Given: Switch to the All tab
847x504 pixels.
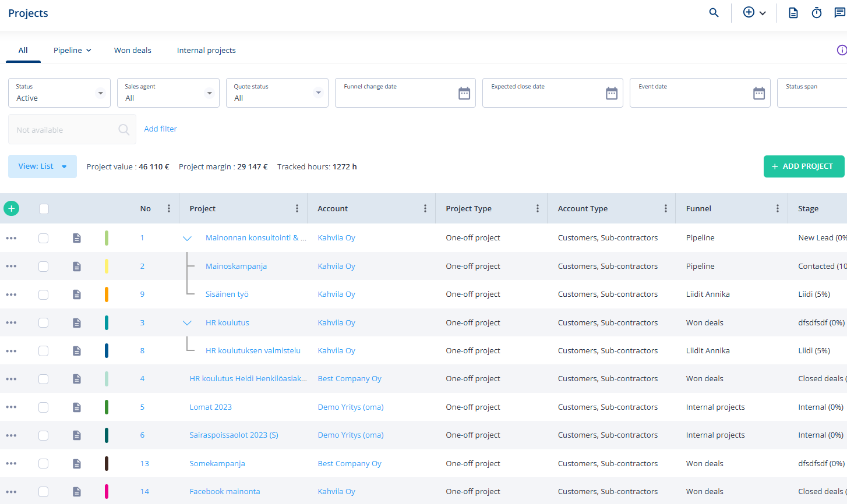Looking at the screenshot, I should click(x=23, y=50).
